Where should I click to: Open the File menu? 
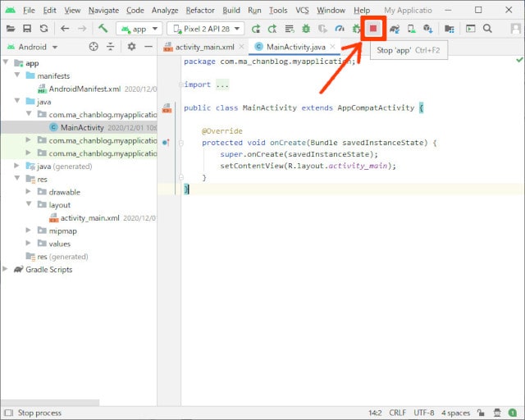29,11
